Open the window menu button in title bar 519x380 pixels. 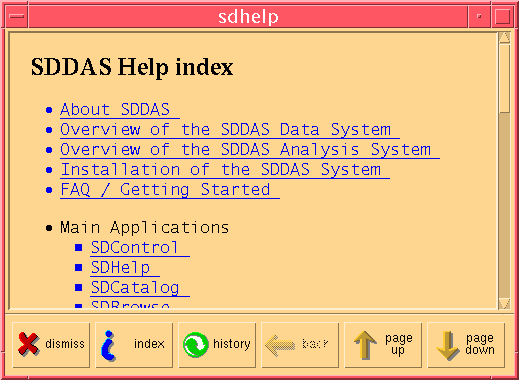pyautogui.click(x=17, y=16)
